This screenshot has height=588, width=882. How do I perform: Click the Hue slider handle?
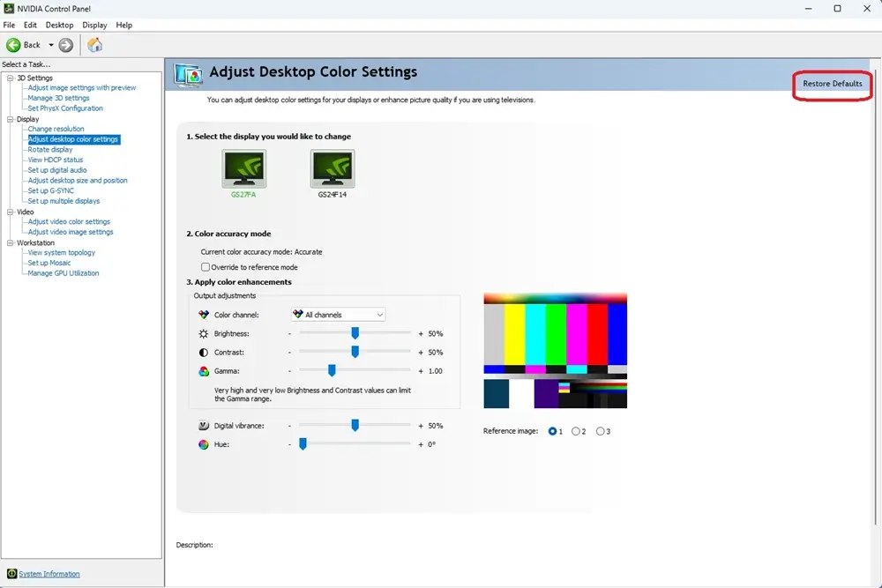303,444
